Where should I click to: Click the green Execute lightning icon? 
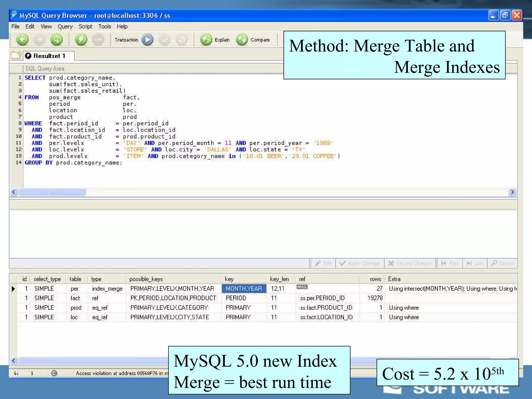[x=81, y=39]
